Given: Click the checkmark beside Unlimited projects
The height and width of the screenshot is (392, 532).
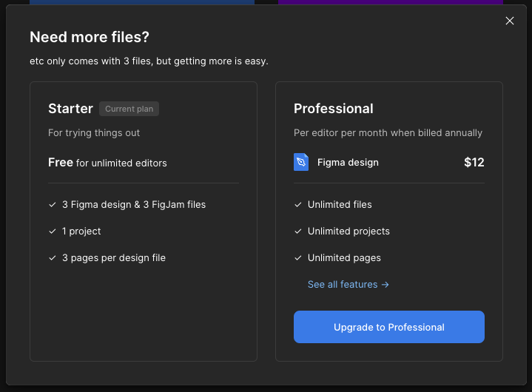Looking at the screenshot, I should coord(298,232).
